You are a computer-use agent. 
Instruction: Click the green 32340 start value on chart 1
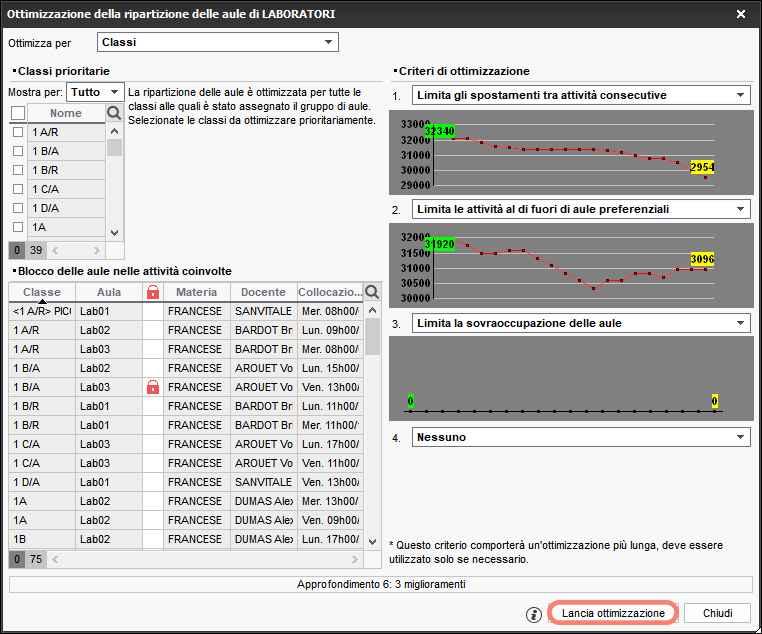pyautogui.click(x=439, y=131)
